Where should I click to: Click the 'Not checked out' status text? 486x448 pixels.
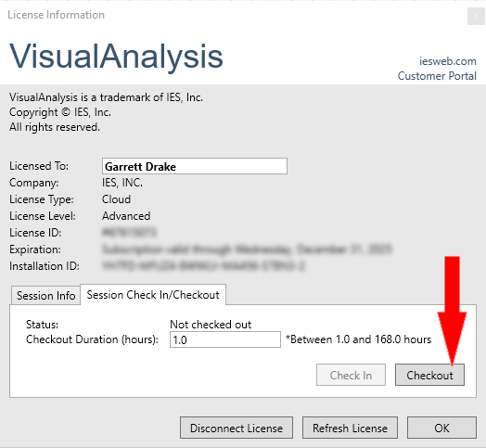(x=211, y=325)
